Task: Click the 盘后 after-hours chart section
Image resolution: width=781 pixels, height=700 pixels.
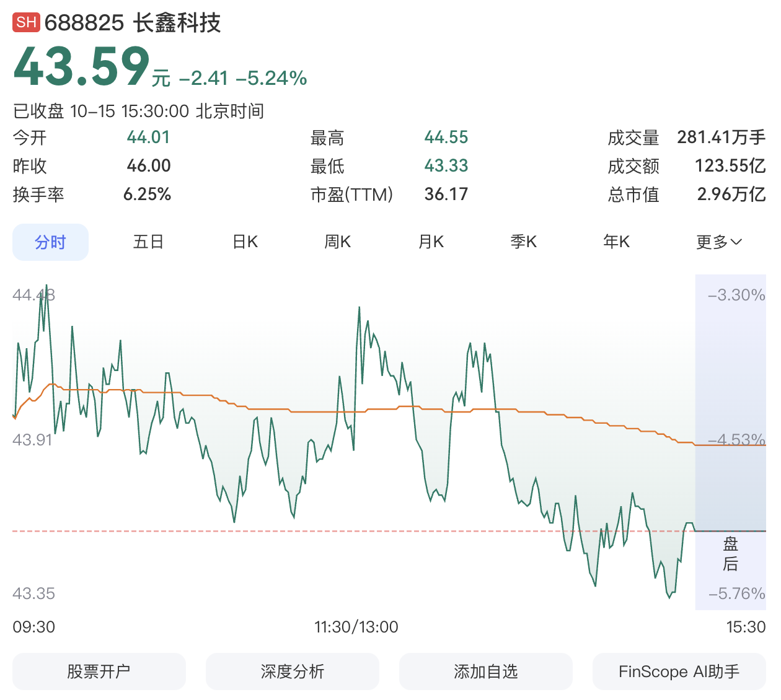Action: click(730, 442)
